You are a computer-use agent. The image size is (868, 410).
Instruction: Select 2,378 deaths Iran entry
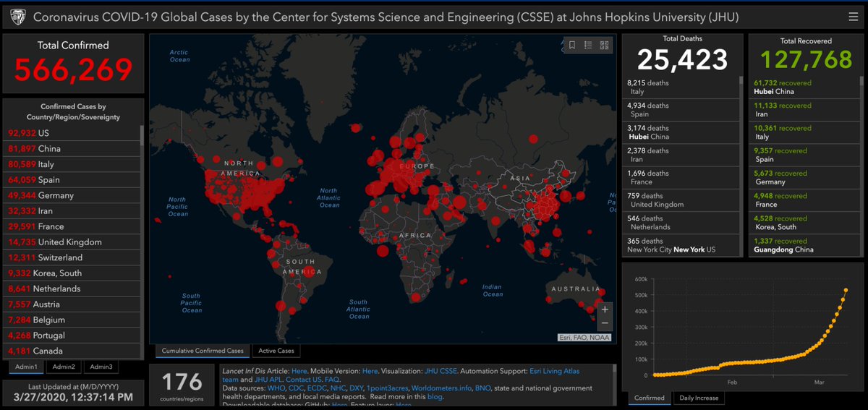coord(680,155)
